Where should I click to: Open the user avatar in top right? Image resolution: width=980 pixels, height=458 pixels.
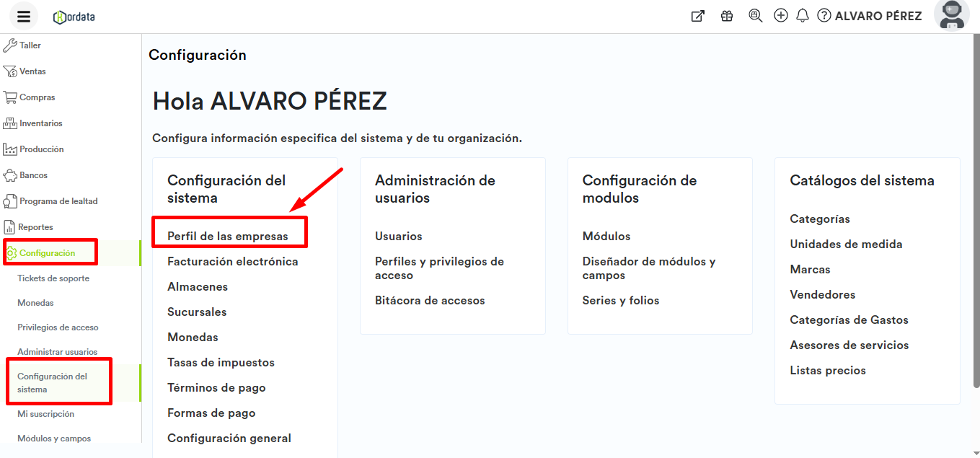click(x=951, y=16)
